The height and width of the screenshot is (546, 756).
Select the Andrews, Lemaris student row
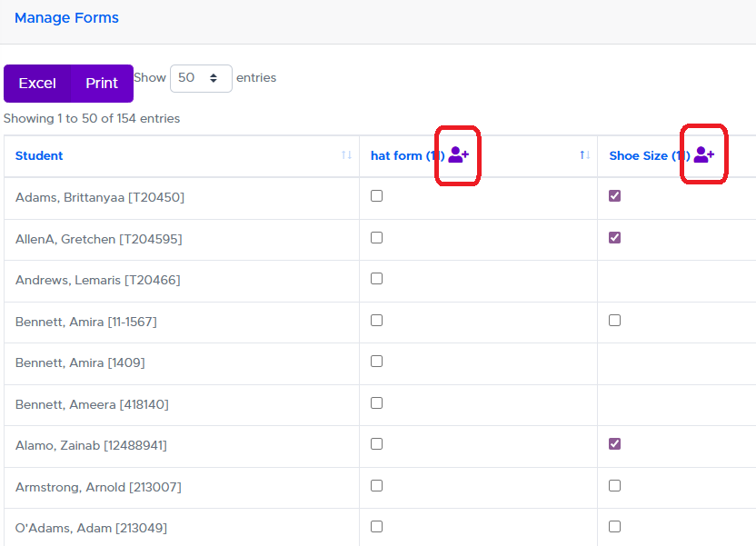[x=98, y=280]
